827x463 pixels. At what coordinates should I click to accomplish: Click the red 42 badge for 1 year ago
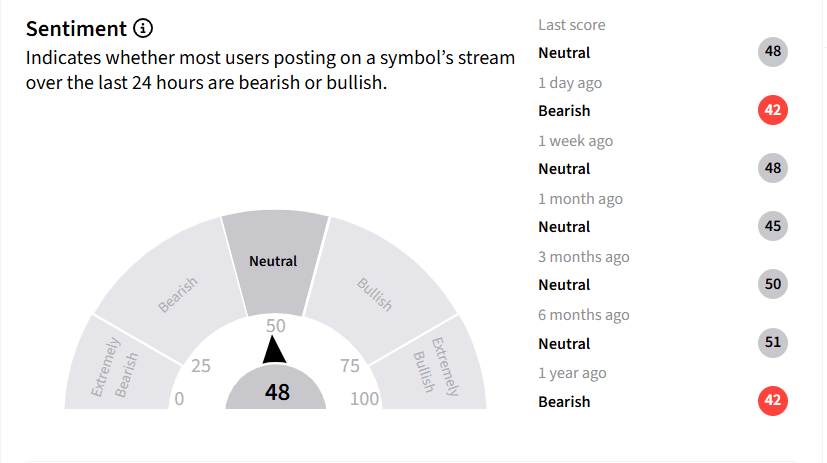pos(773,401)
